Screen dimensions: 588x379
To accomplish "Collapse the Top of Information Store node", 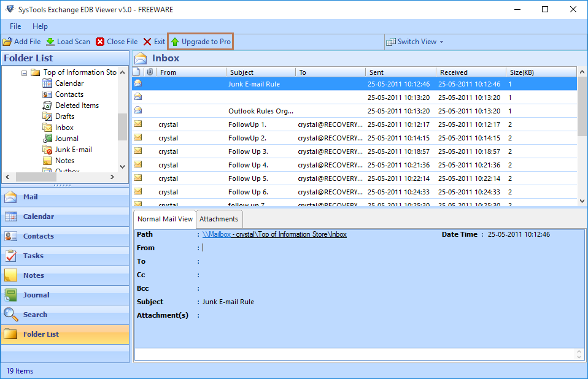I will tap(25, 72).
